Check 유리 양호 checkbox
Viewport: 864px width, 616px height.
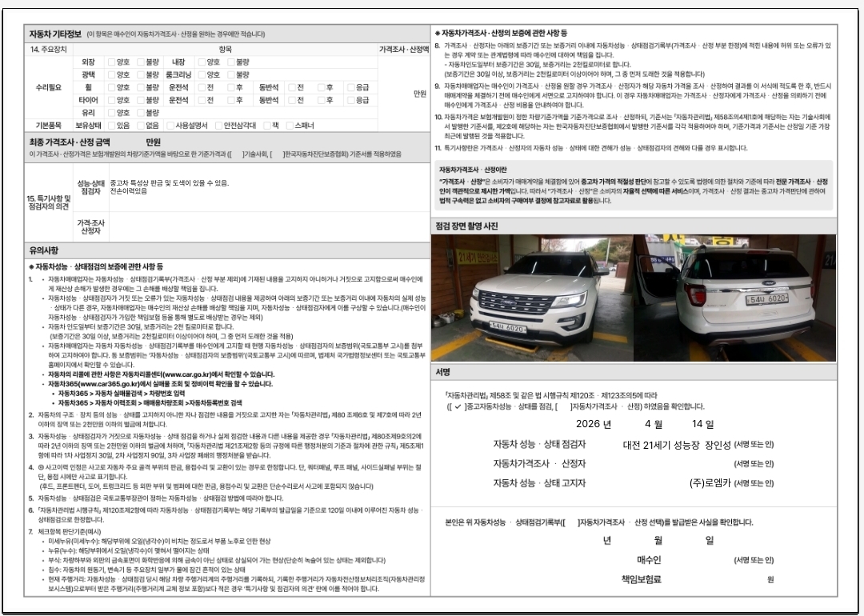(111, 113)
